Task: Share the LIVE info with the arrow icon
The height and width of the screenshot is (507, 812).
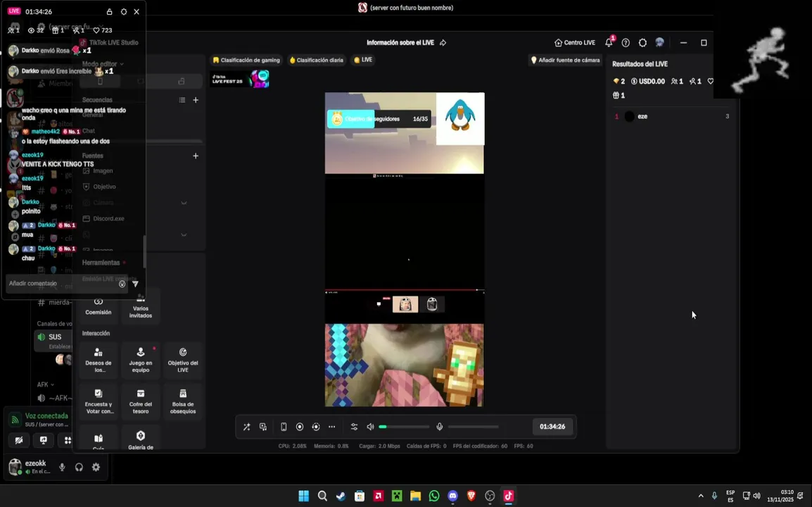Action: click(443, 42)
